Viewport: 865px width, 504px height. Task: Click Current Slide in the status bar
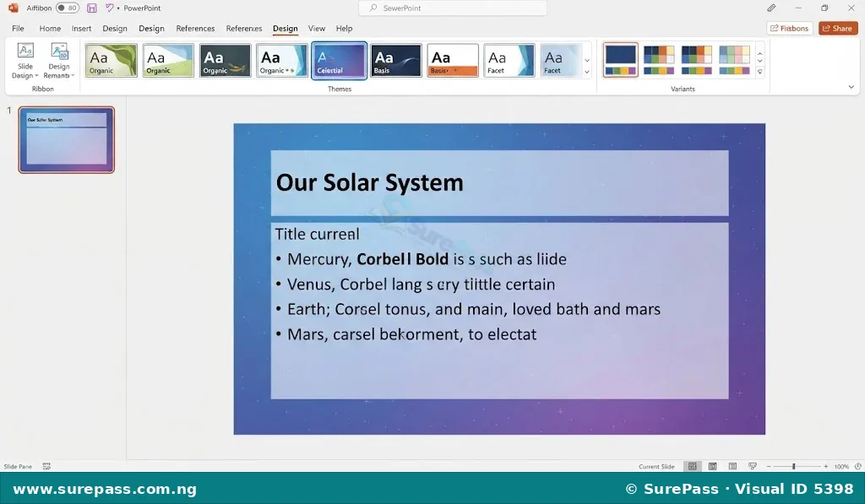click(656, 467)
